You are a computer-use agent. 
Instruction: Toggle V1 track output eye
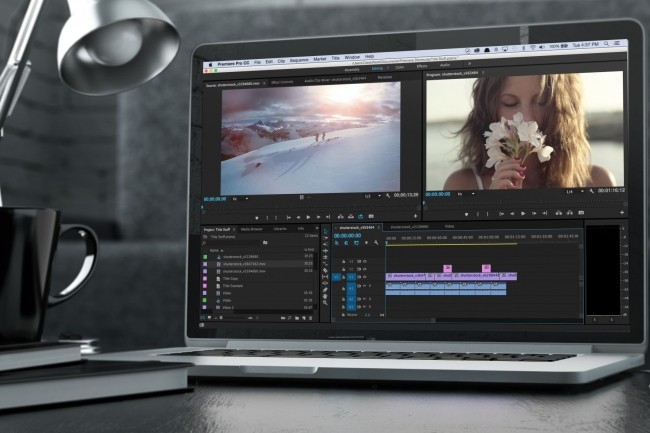[x=365, y=277]
